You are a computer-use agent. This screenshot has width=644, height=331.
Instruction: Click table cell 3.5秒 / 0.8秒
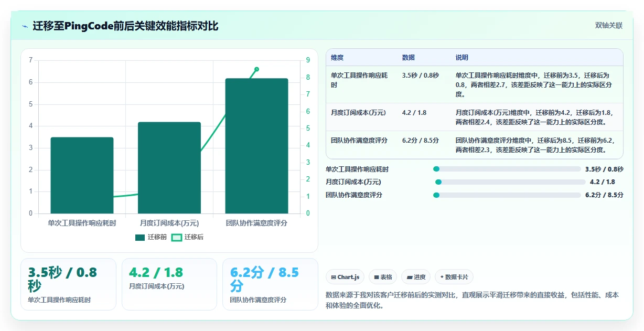pos(421,76)
